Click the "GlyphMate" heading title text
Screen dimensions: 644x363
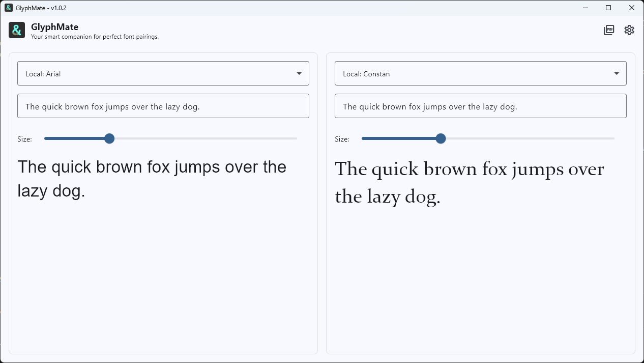(54, 27)
